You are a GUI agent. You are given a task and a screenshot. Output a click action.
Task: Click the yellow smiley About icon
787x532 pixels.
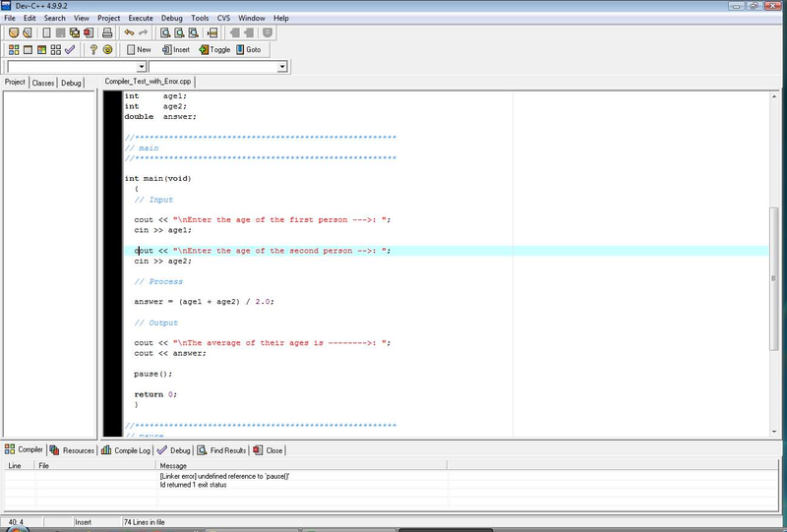tap(107, 50)
